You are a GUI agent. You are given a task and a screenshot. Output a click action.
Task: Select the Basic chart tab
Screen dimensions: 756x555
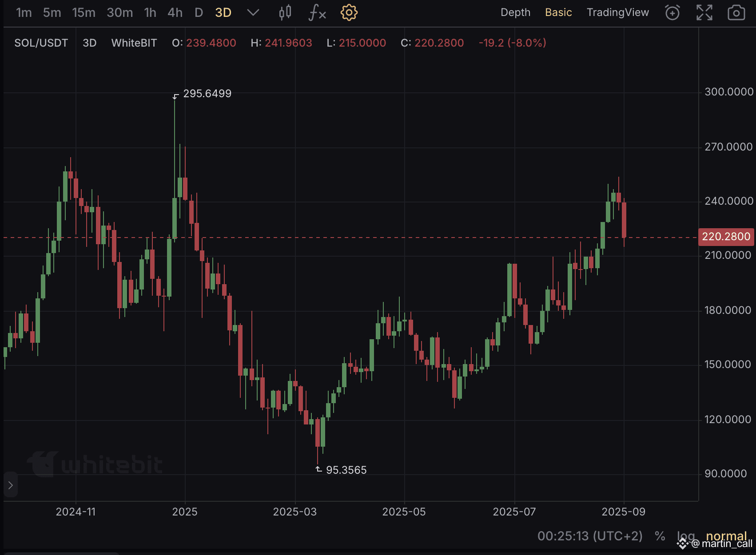pyautogui.click(x=558, y=12)
